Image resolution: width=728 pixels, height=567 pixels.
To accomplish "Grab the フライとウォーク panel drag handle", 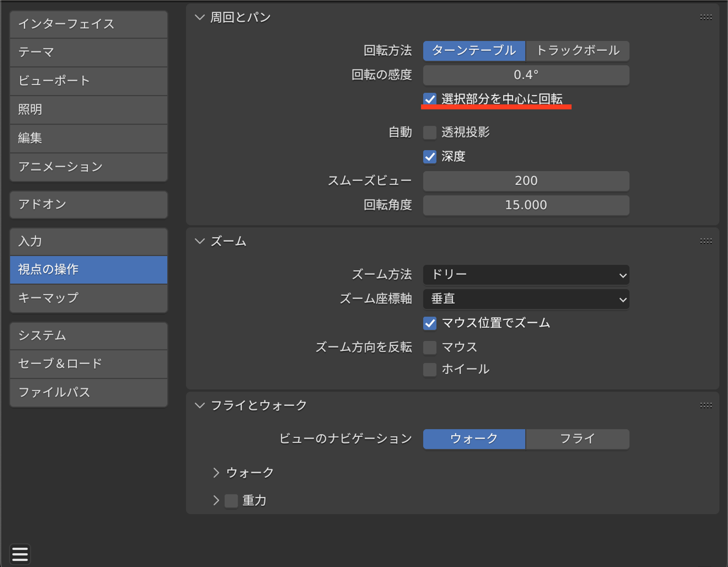I will click(x=706, y=405).
